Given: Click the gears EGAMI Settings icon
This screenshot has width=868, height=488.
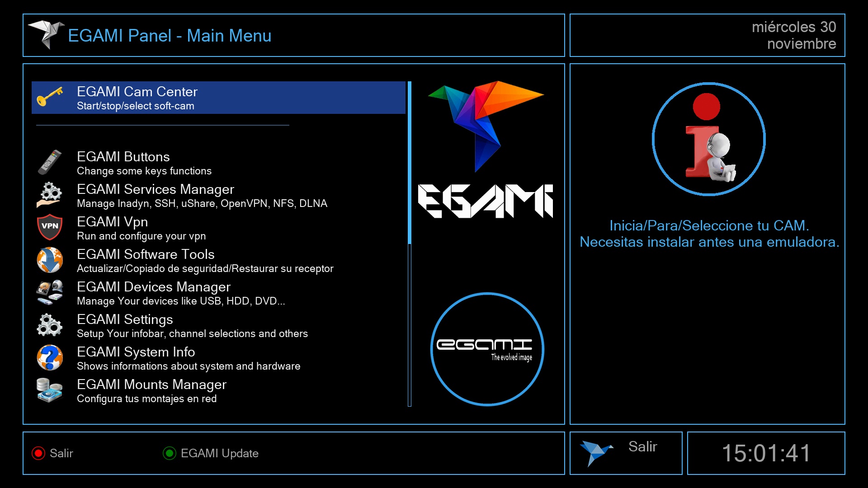Looking at the screenshot, I should click(50, 325).
